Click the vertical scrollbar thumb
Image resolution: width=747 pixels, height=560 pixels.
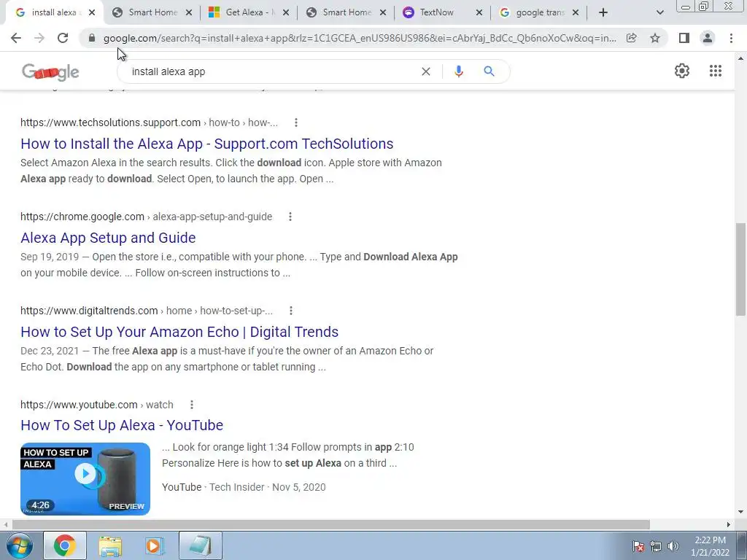click(x=740, y=270)
